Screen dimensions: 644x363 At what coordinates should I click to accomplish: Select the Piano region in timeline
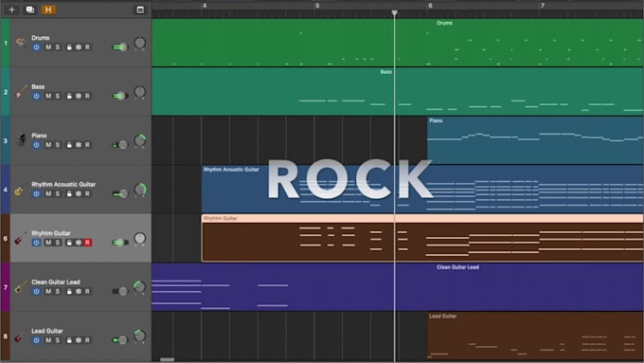point(535,140)
